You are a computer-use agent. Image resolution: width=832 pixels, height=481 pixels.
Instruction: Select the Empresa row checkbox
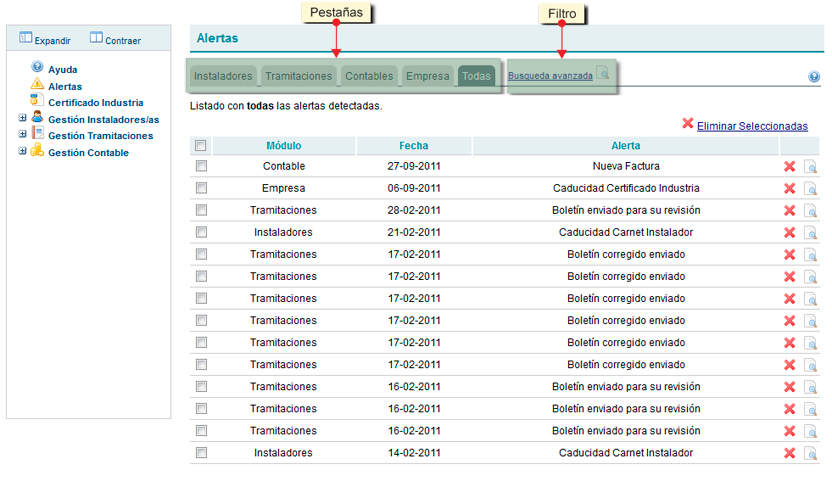(201, 188)
